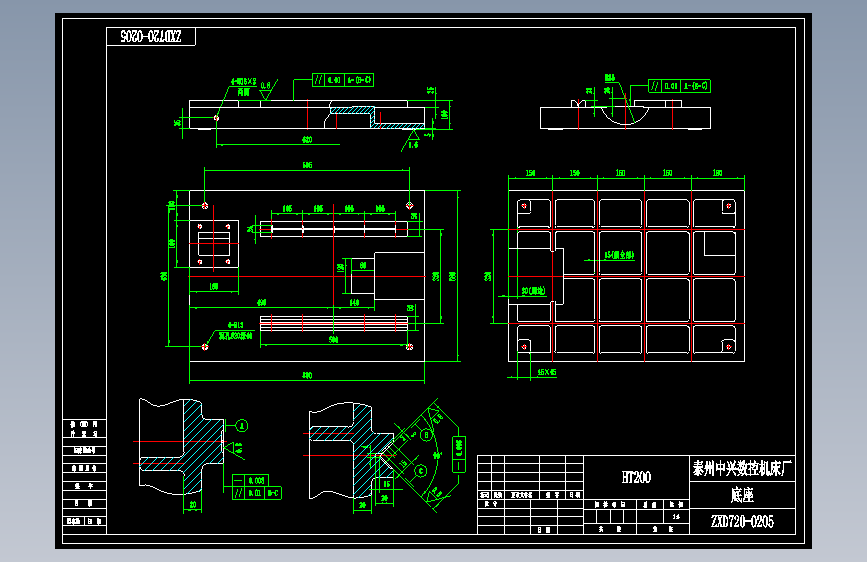
Task: Click the parallelism tolerance frame above side view
Action: (x=343, y=80)
